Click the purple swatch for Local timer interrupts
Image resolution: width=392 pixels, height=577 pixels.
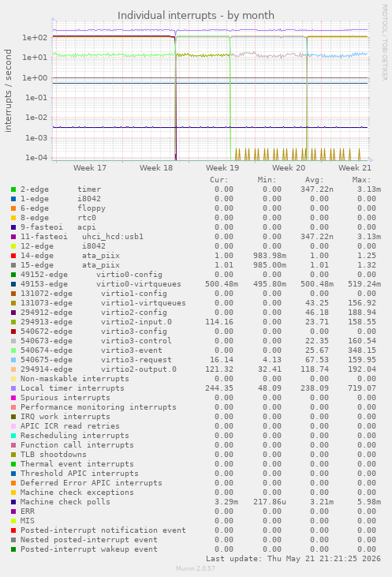click(13, 388)
